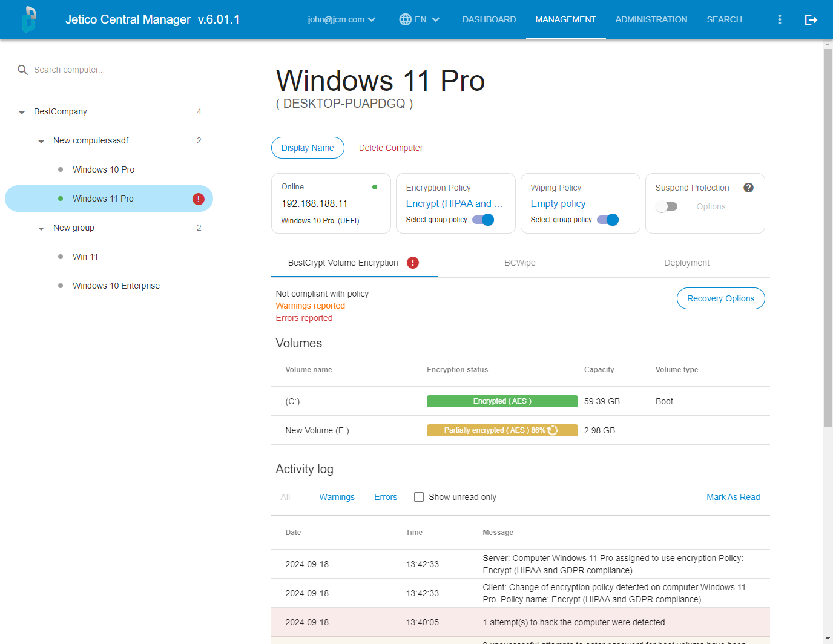Click green online status dot in Online card
The height and width of the screenshot is (644, 833).
click(x=375, y=187)
